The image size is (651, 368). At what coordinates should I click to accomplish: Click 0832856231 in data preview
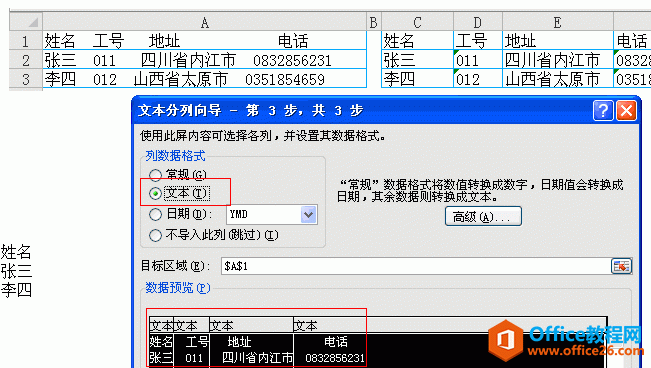point(335,358)
